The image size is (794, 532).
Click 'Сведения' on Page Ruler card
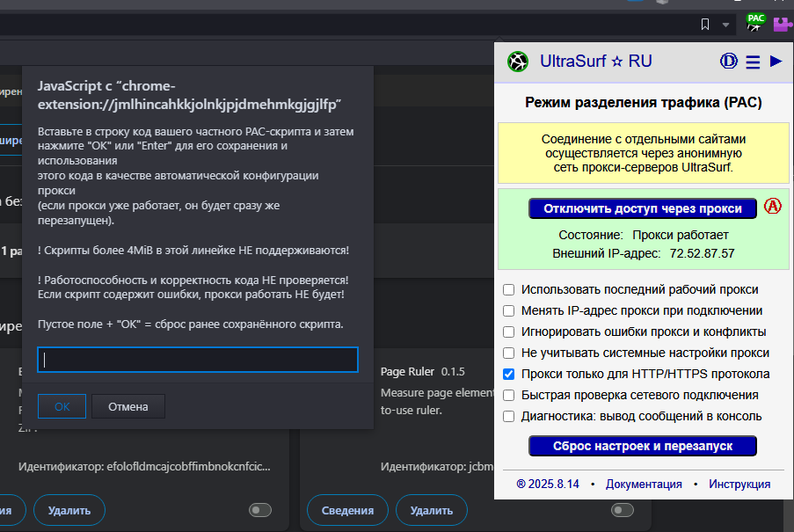[347, 510]
